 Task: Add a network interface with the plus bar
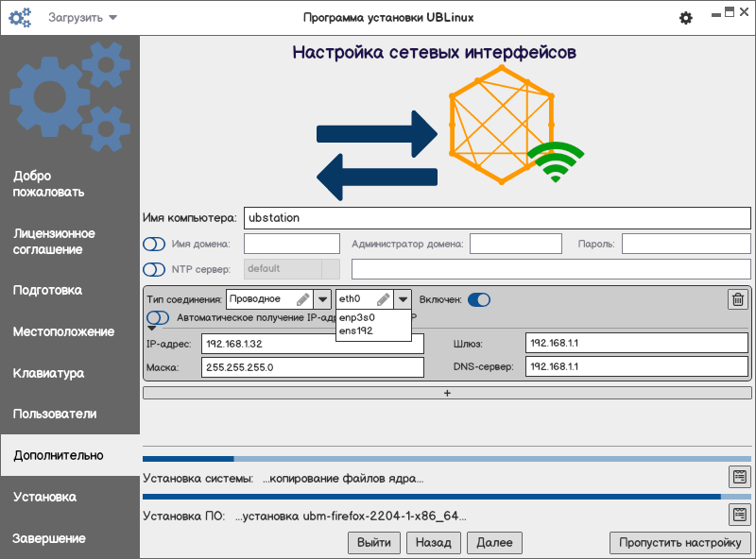(x=447, y=393)
